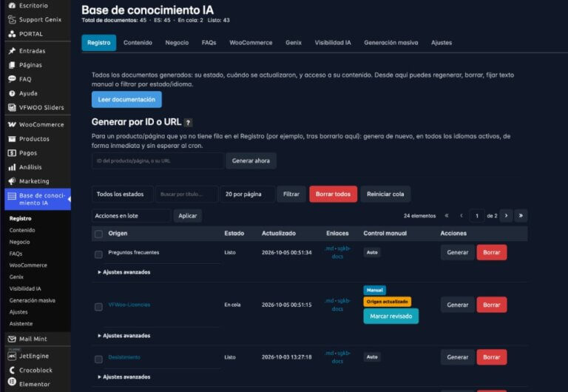Screen dimensions: 568x392
Task: Open Asistente in the sidebar submenu
Action: pos(21,323)
